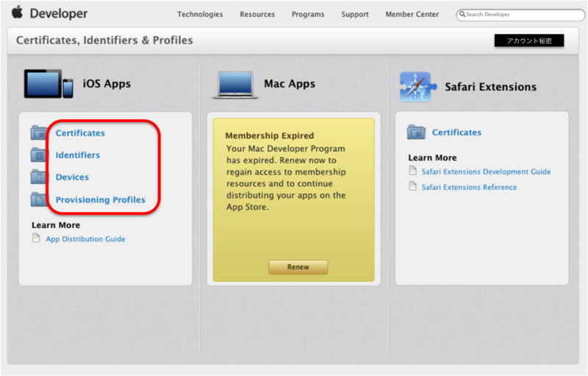Click folder icon beside Identifiers
This screenshot has height=376, width=588.
[39, 155]
